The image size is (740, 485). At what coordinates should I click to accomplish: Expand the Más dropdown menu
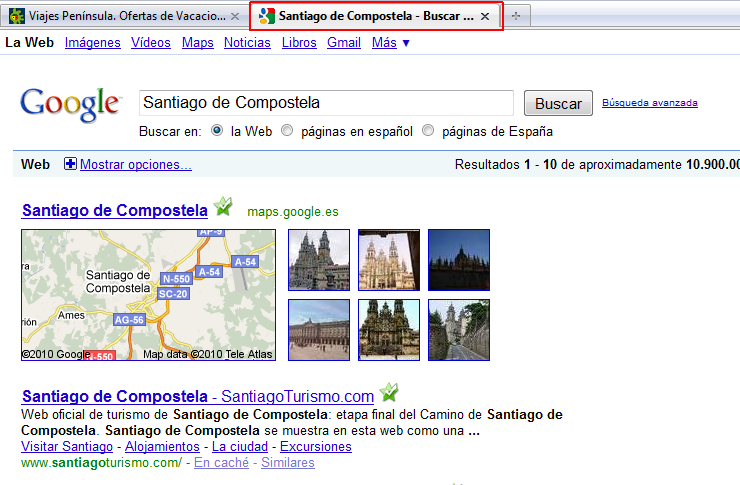[x=390, y=42]
